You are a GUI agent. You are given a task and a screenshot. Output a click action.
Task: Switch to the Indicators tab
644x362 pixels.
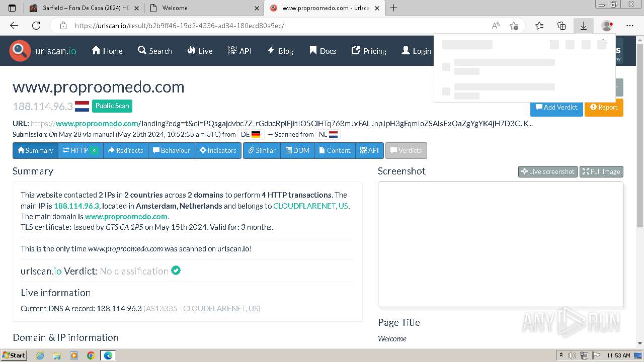coord(218,150)
